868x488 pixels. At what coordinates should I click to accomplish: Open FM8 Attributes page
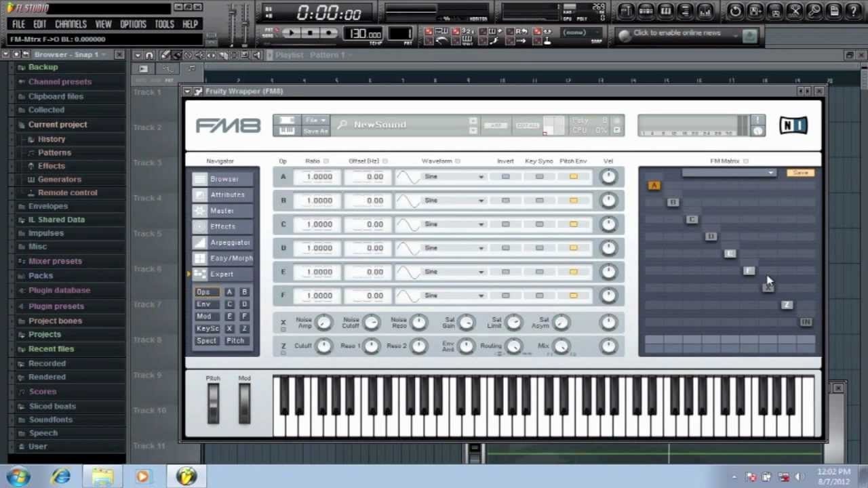tap(222, 195)
